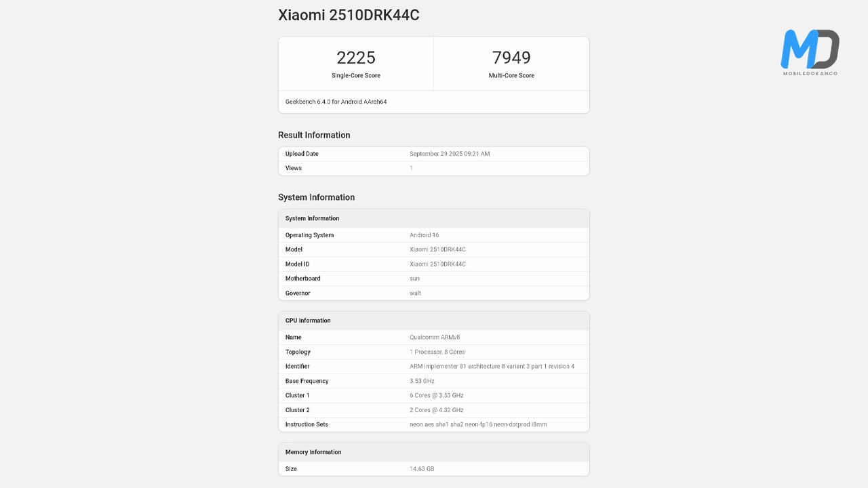Click the Motherboard value sun
Screen dimensions: 868x488
414,279
